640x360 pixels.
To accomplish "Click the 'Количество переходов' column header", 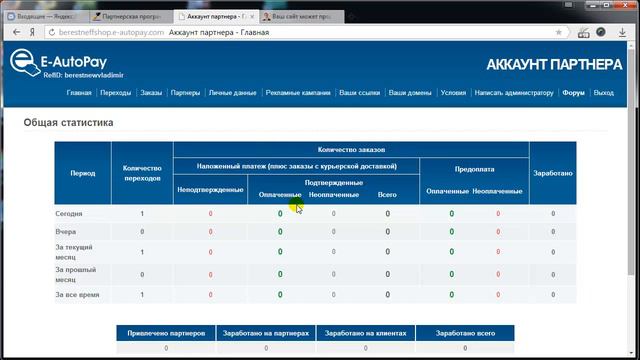I will [142, 173].
